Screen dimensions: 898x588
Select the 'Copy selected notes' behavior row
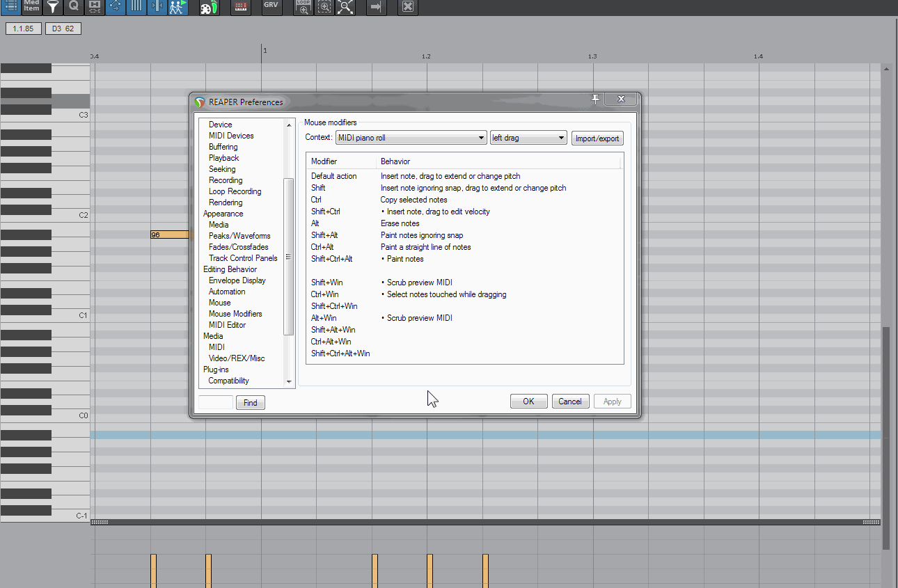[x=464, y=200]
